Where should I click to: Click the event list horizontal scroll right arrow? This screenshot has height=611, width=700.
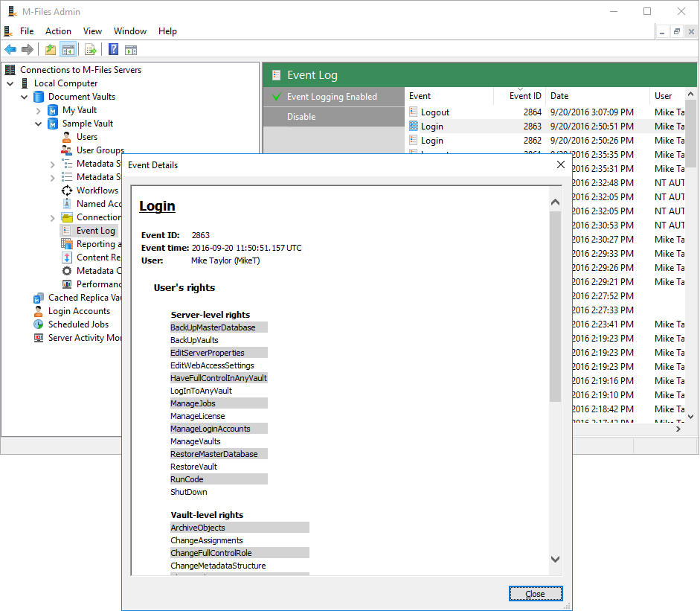pyautogui.click(x=678, y=429)
